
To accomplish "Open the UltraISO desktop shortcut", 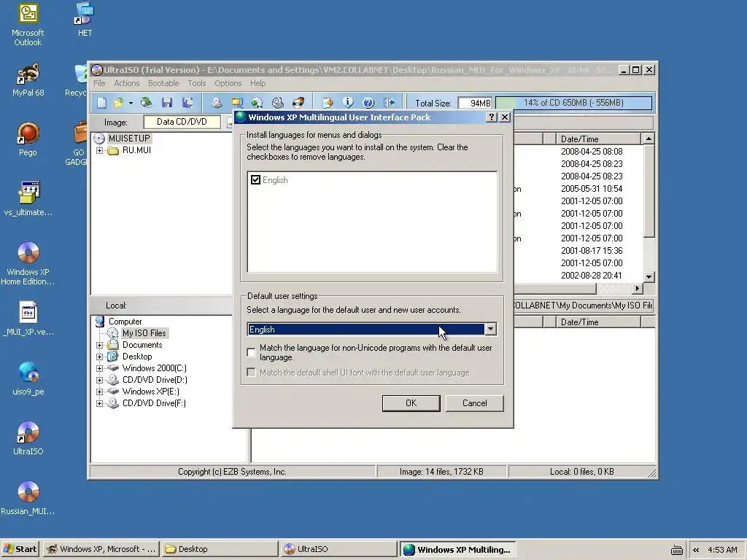I will (x=28, y=438).
